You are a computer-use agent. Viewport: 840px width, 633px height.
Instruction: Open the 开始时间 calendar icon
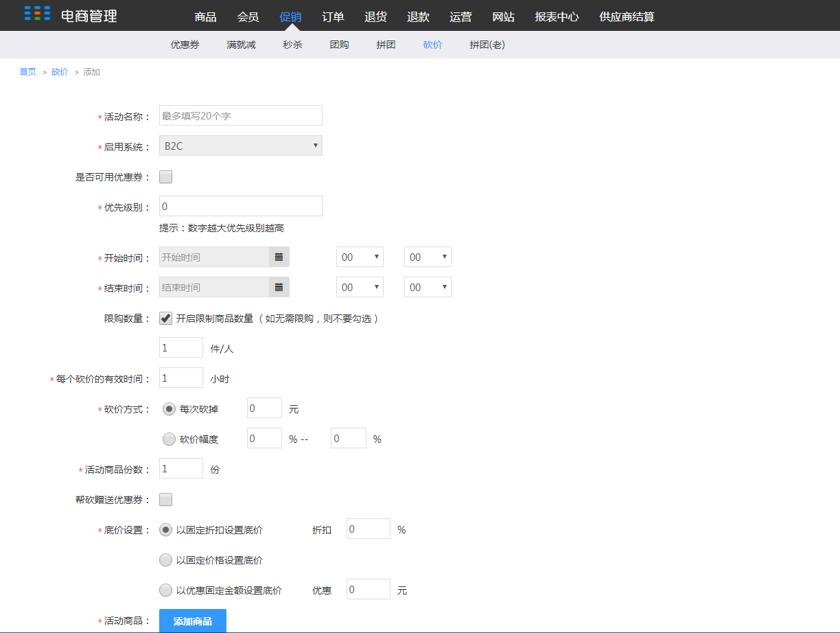click(279, 257)
